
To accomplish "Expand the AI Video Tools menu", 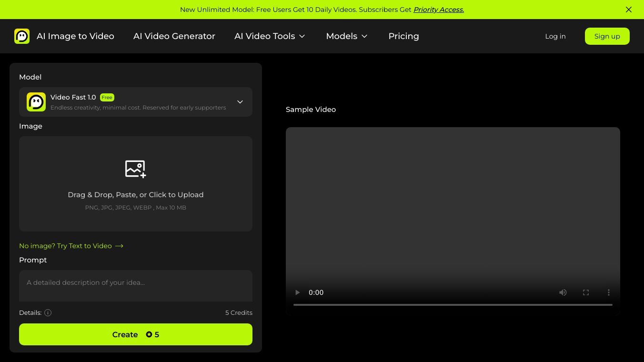I will click(x=270, y=36).
